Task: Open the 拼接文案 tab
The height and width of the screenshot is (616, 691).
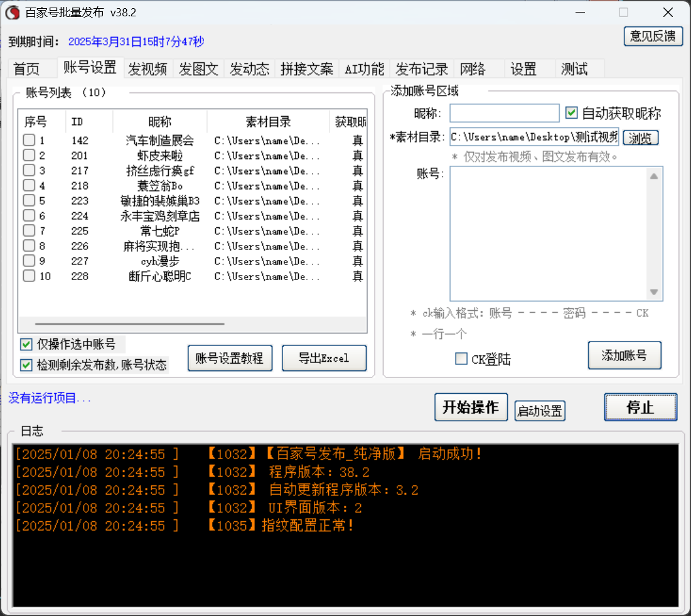Action: point(307,69)
